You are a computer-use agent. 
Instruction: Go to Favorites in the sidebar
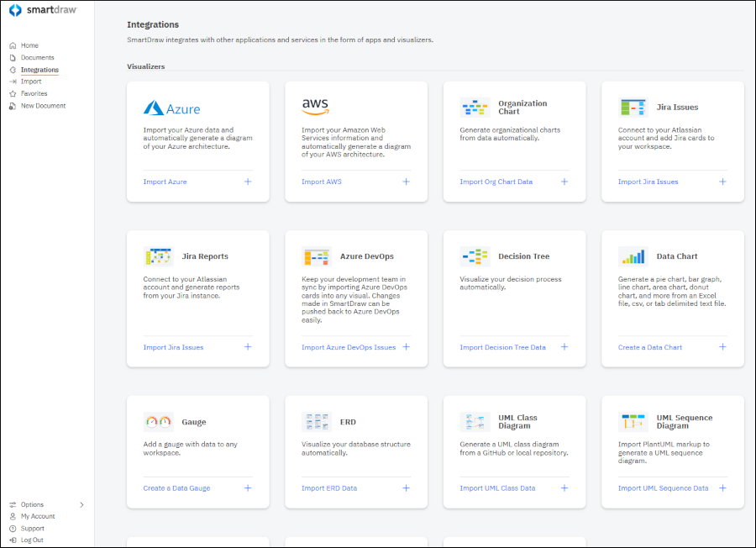pos(34,94)
